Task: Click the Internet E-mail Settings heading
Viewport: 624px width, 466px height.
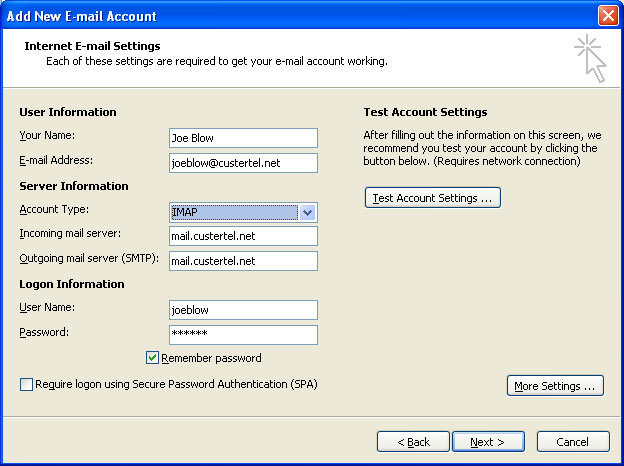Action: [92, 46]
